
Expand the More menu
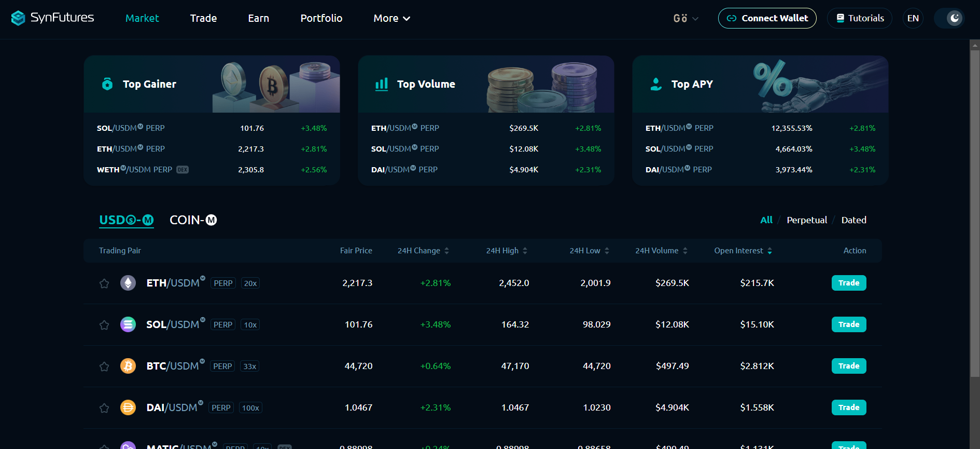(x=391, y=18)
